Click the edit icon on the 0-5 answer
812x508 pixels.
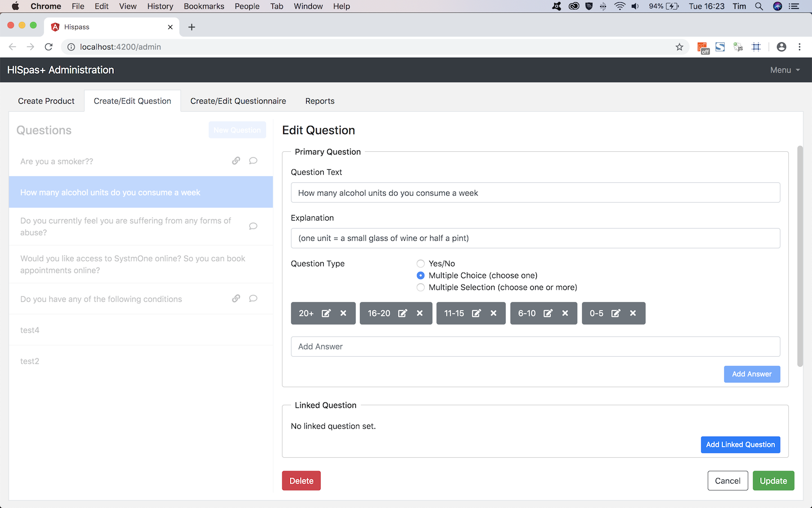pos(616,313)
